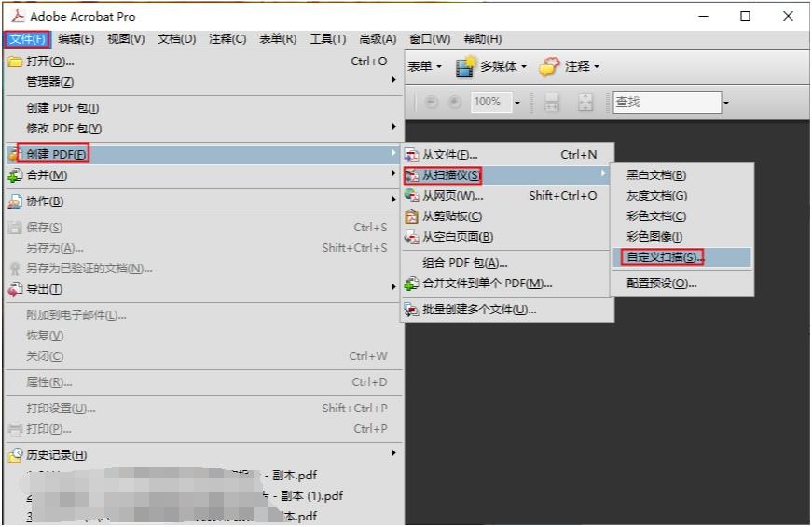812x527 pixels.
Task: Expand the 从扫描仪(S) submenu arrow
Action: (603, 173)
